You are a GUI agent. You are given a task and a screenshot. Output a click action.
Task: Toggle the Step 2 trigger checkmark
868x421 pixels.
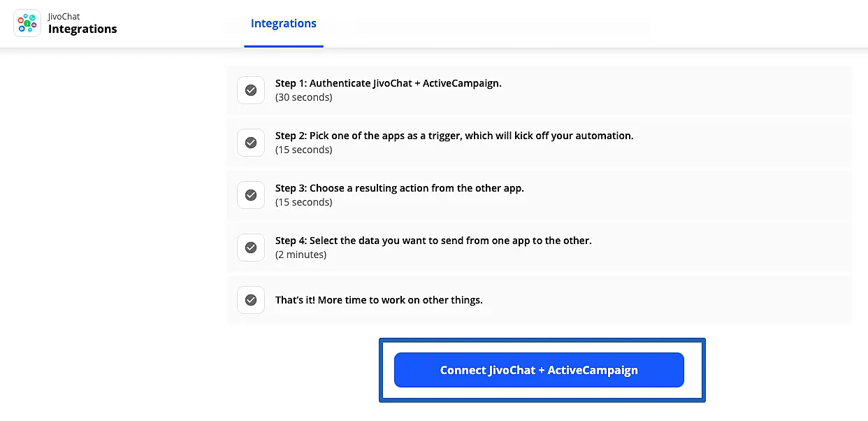pyautogui.click(x=251, y=143)
